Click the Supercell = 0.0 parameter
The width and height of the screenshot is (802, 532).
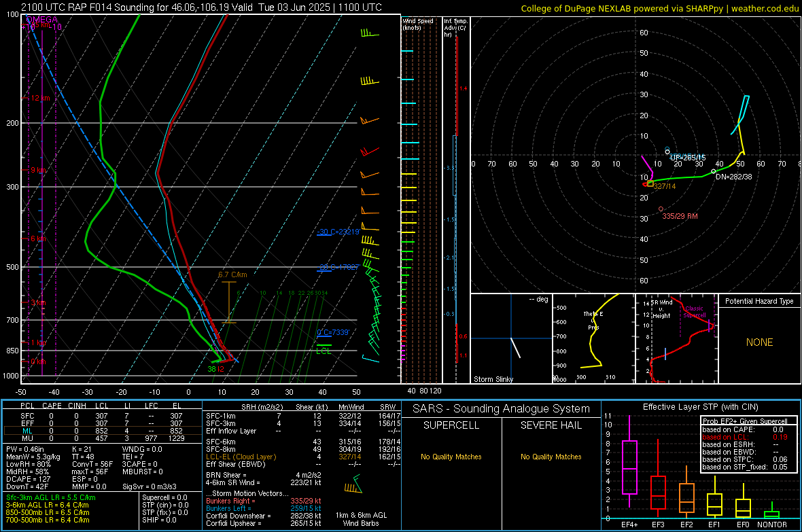pyautogui.click(x=164, y=497)
